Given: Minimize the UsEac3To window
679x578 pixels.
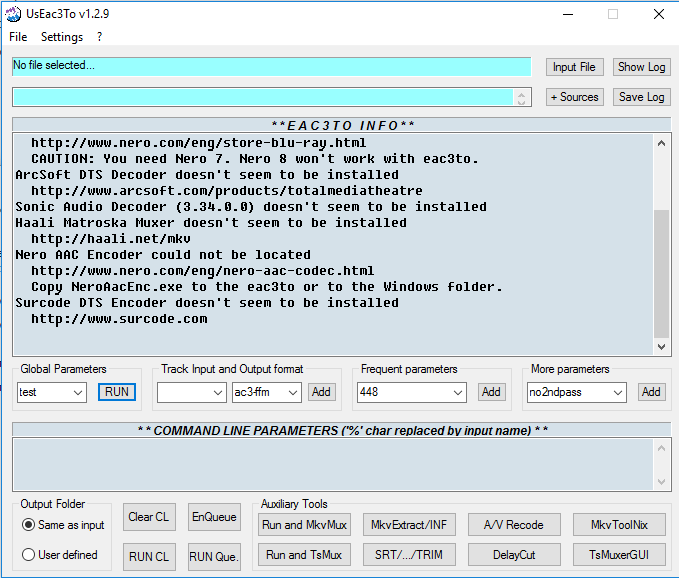Looking at the screenshot, I should (568, 14).
